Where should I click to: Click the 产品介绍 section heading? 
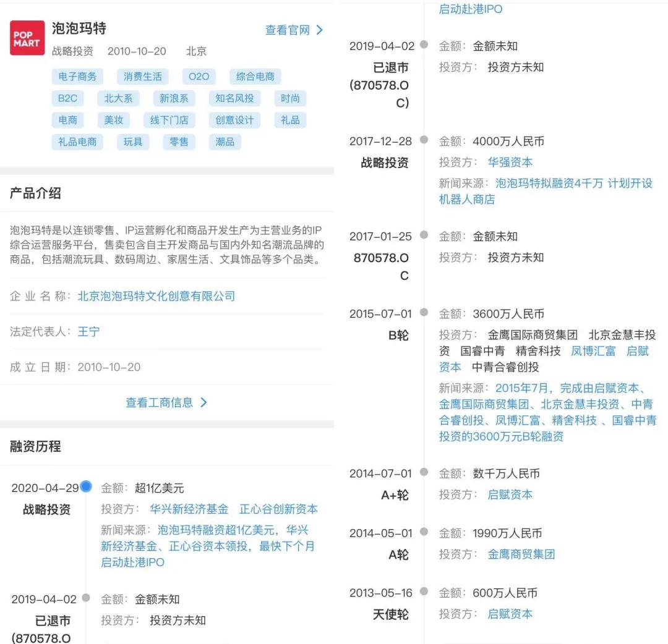tap(35, 193)
